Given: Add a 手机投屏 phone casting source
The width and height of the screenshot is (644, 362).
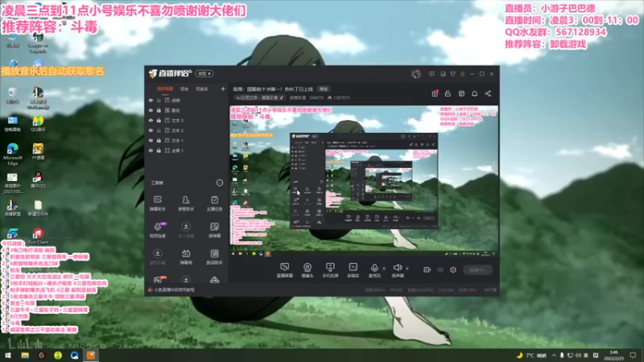Looking at the screenshot, I should tap(330, 270).
